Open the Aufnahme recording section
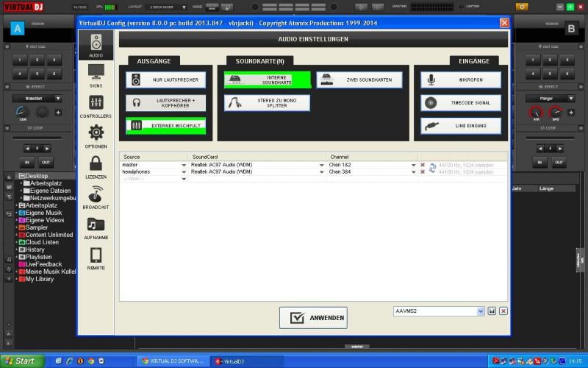This screenshot has width=588, height=368. (x=96, y=228)
